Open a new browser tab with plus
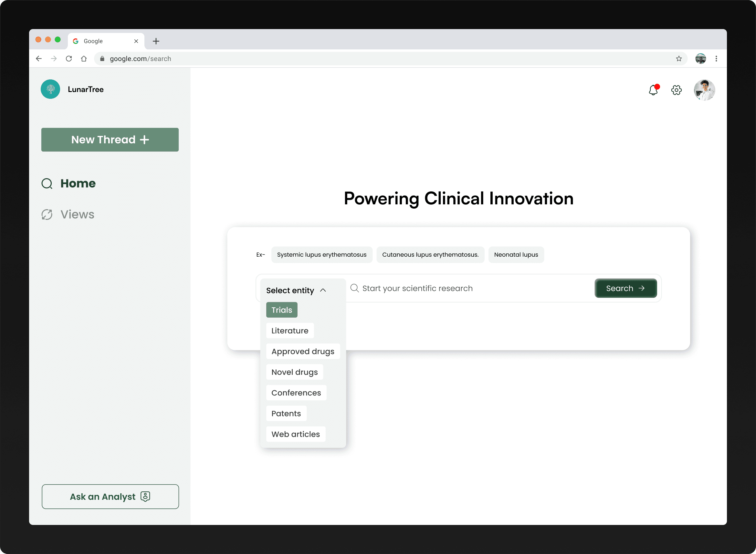 click(x=156, y=41)
